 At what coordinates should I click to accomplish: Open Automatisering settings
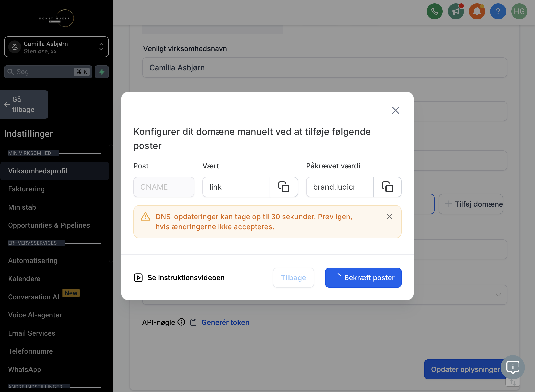[x=33, y=261]
